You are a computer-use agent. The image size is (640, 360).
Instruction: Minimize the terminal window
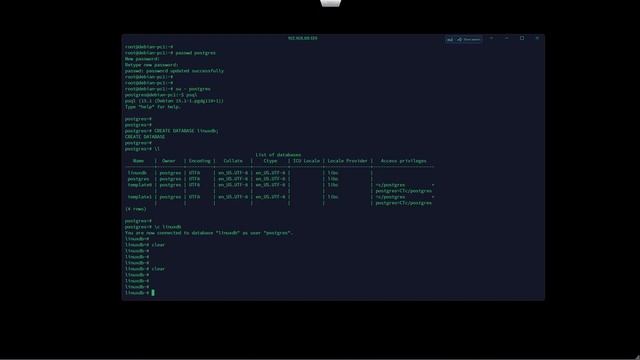507,38
